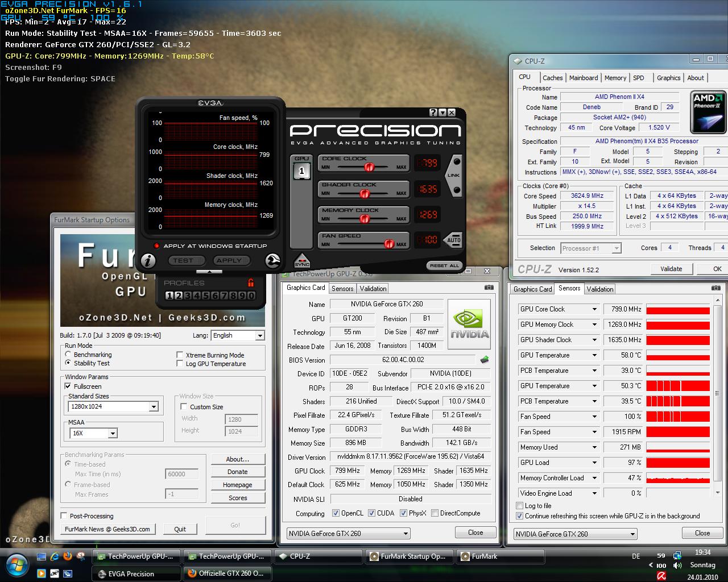Image resolution: width=728 pixels, height=582 pixels.
Task: Open EVGA Precision information icon
Action: pos(148,260)
